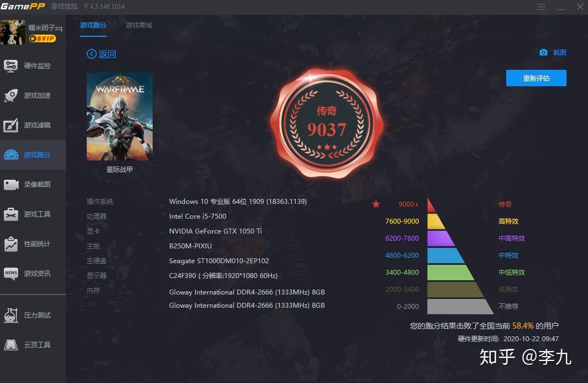The image size is (588, 383).
Task: Switch to the 游戏商城 tab
Action: point(139,25)
